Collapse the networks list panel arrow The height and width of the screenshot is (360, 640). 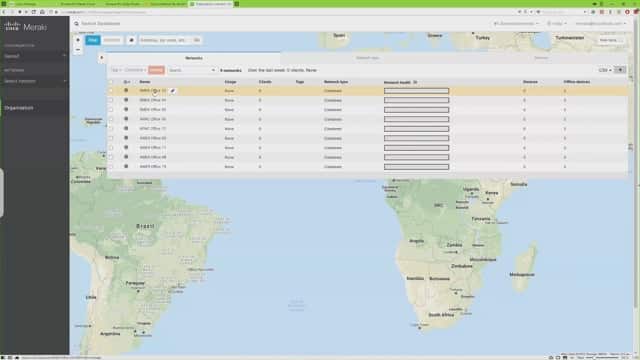(x=102, y=58)
